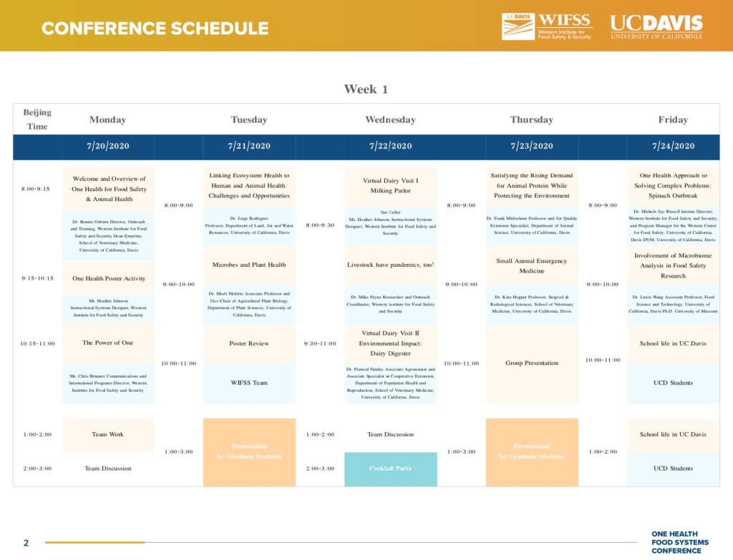Click the UC Davis University of California logo
733x560 pixels.
coord(656,27)
